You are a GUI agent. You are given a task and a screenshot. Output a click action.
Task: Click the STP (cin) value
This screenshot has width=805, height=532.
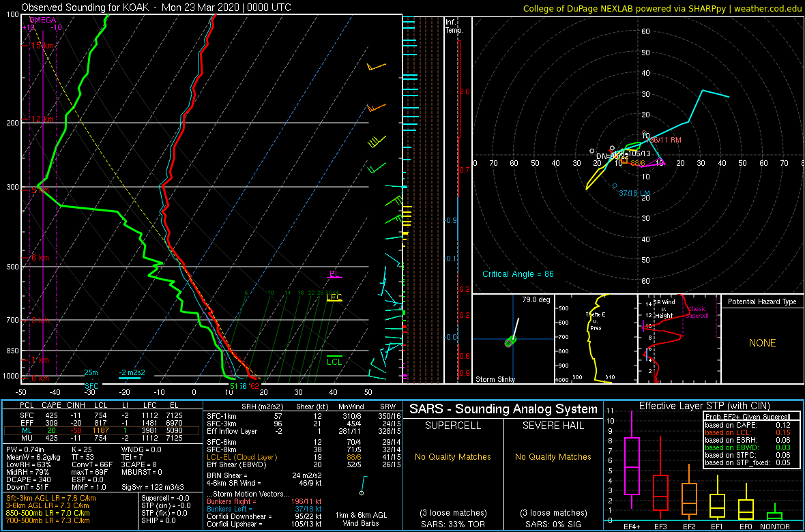point(167,506)
